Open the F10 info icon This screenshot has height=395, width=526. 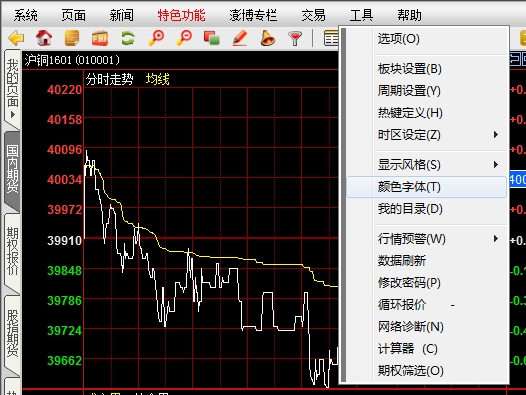100,38
